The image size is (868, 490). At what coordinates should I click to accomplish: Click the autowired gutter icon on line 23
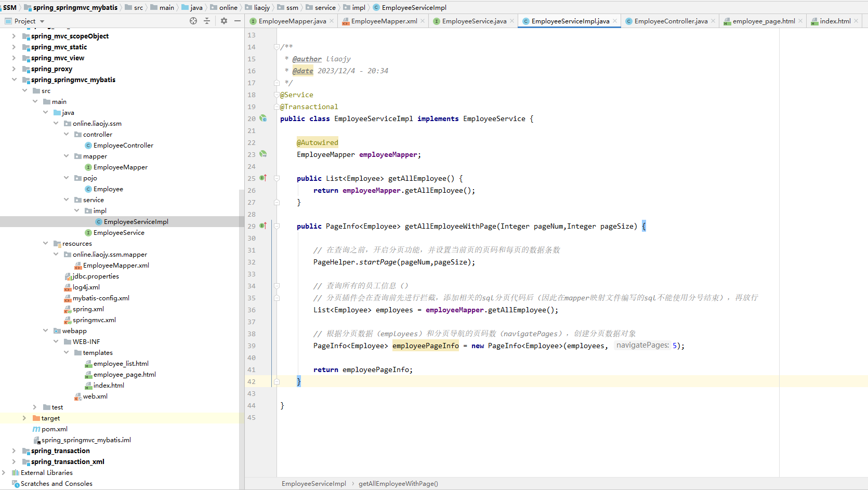(263, 154)
